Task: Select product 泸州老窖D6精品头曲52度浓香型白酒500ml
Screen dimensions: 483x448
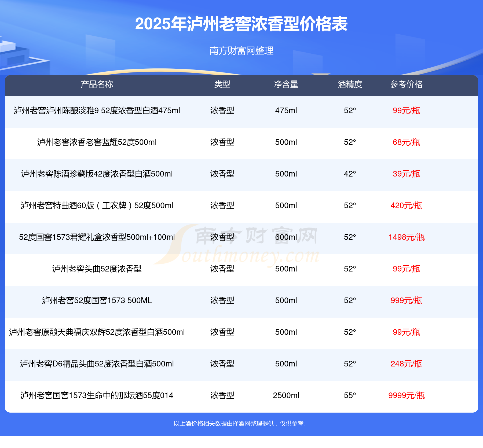Action: click(97, 364)
